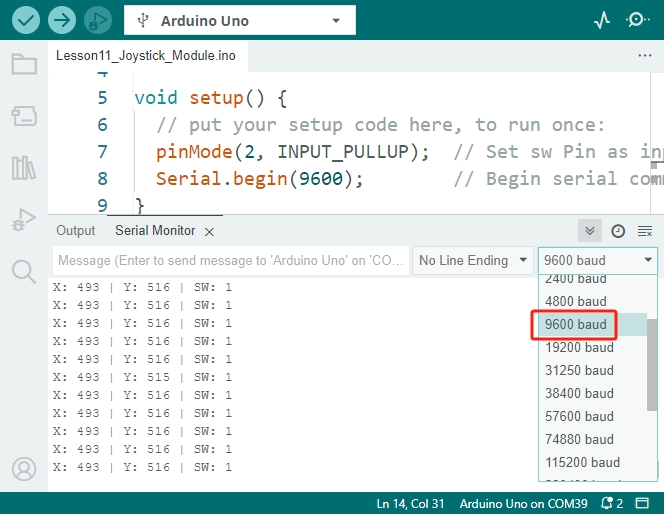Select 31250 baud option
The width and height of the screenshot is (664, 514).
tap(592, 370)
